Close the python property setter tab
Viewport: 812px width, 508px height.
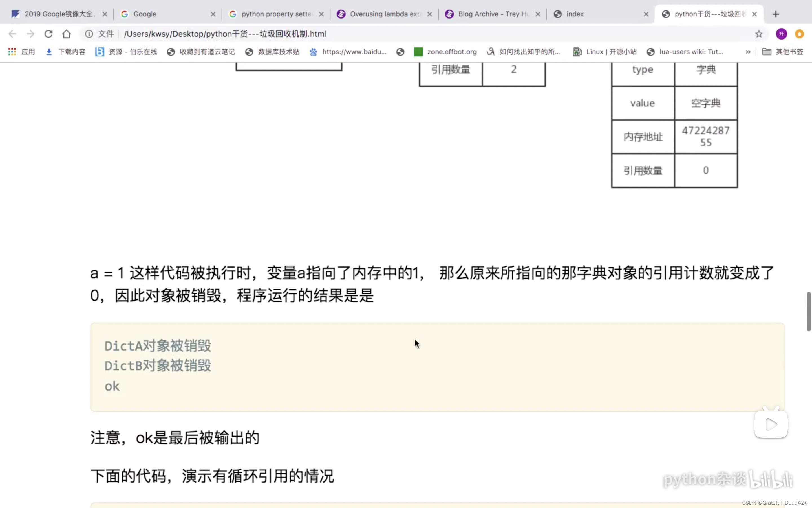point(321,14)
